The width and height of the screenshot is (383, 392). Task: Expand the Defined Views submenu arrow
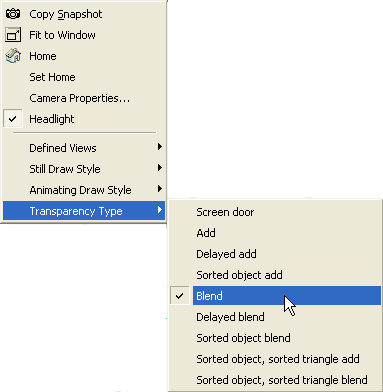(x=160, y=147)
